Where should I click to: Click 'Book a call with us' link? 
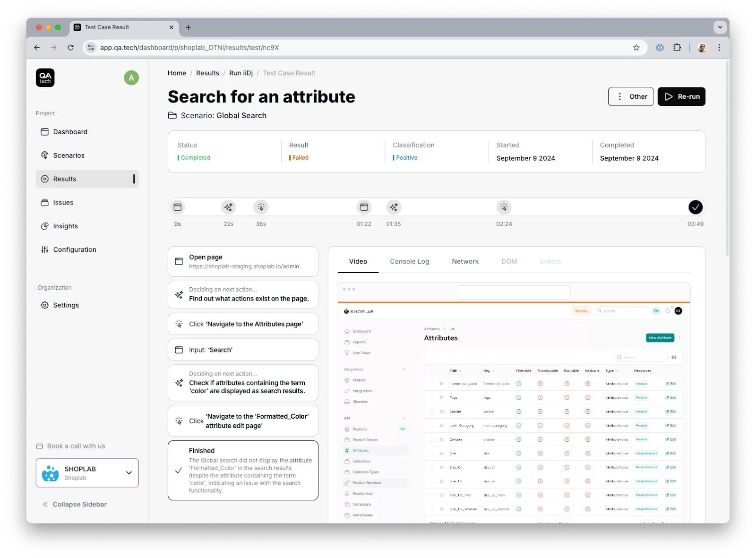coord(71,446)
